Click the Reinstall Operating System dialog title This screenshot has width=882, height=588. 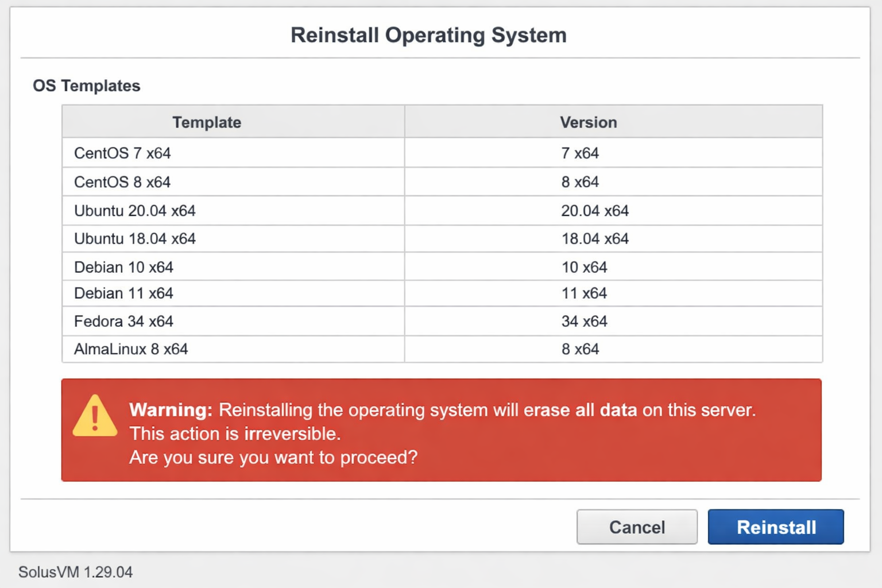click(428, 35)
